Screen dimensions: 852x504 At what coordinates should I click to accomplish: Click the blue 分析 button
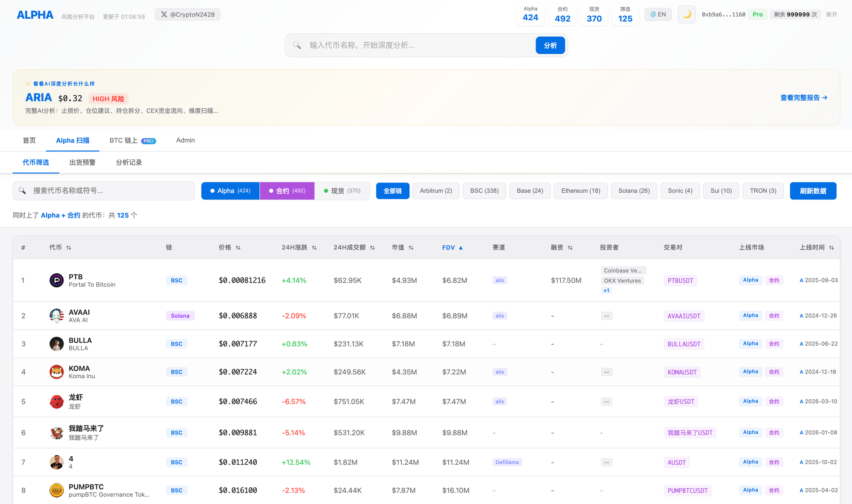pos(550,45)
